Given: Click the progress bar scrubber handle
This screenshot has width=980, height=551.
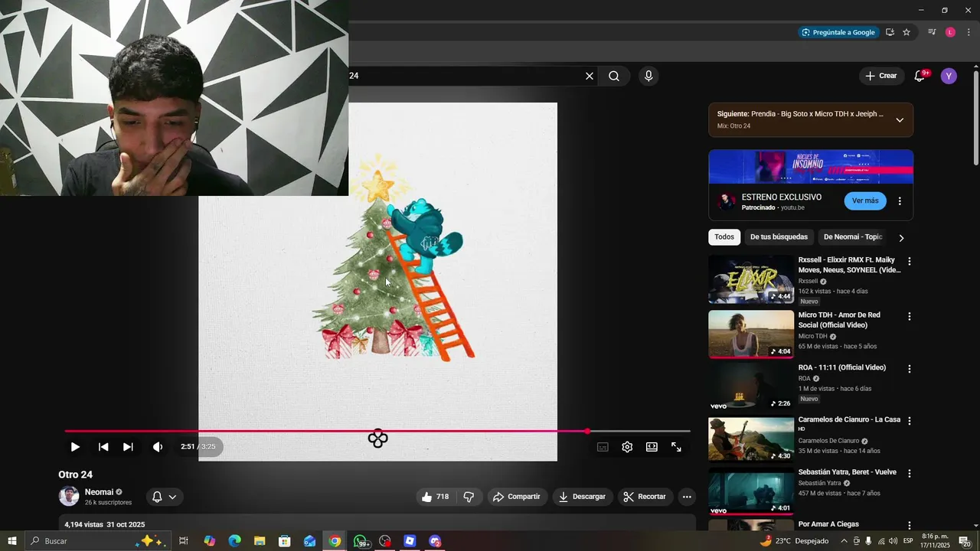Looking at the screenshot, I should [x=587, y=431].
